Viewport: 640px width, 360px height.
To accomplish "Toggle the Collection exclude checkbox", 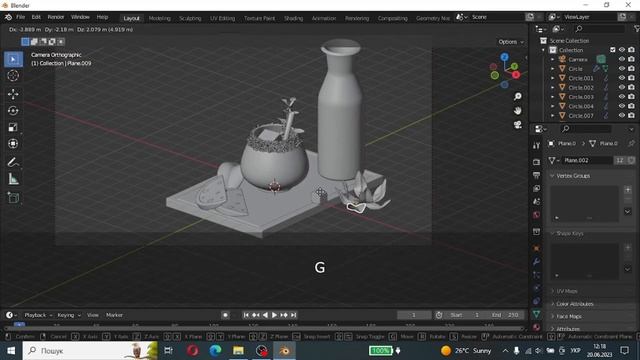I will click(613, 50).
